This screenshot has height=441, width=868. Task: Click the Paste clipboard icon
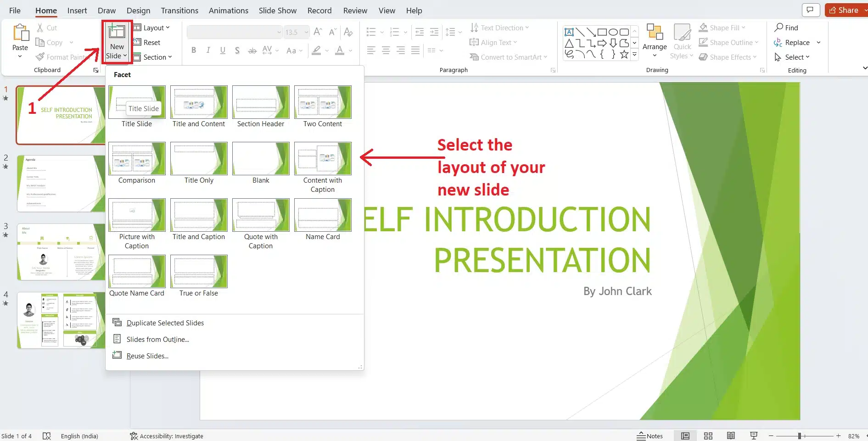coord(20,33)
